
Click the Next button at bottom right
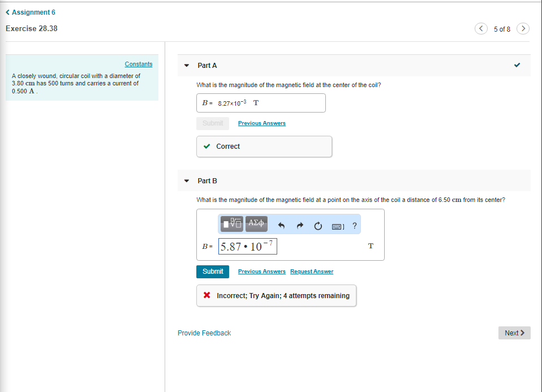click(x=514, y=333)
